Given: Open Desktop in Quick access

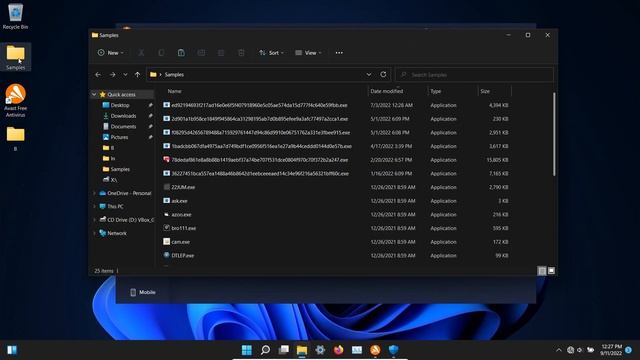Looking at the screenshot, I should coord(120,105).
